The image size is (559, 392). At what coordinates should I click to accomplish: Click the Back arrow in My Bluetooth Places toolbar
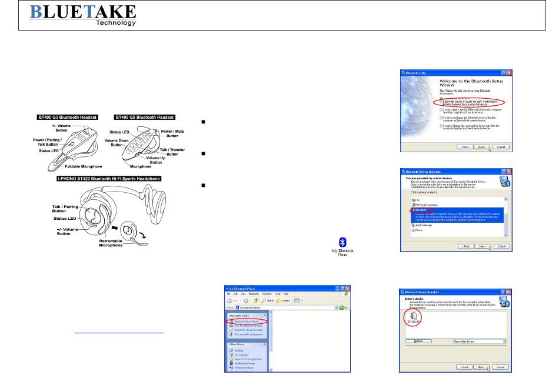tap(229, 300)
